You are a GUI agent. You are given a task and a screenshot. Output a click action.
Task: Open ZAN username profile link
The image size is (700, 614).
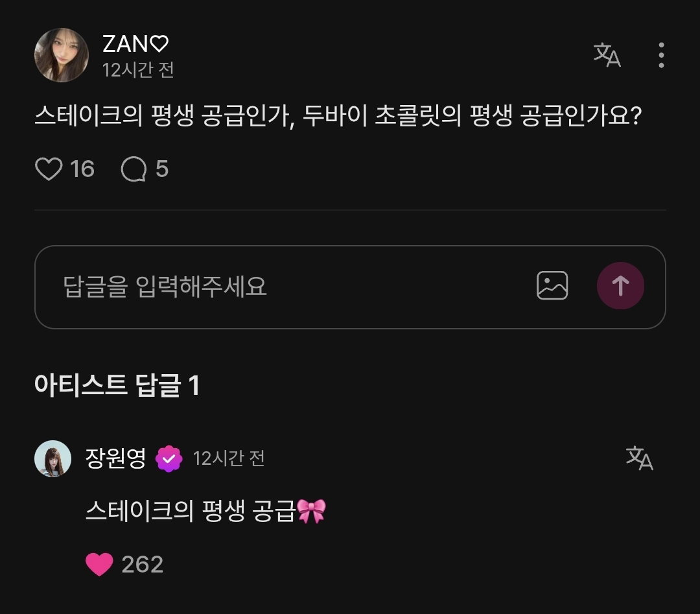point(135,43)
